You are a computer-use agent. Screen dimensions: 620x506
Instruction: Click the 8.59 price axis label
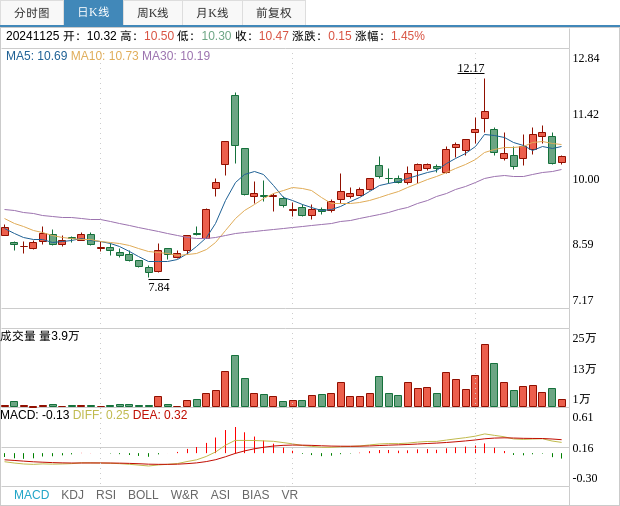pos(583,244)
